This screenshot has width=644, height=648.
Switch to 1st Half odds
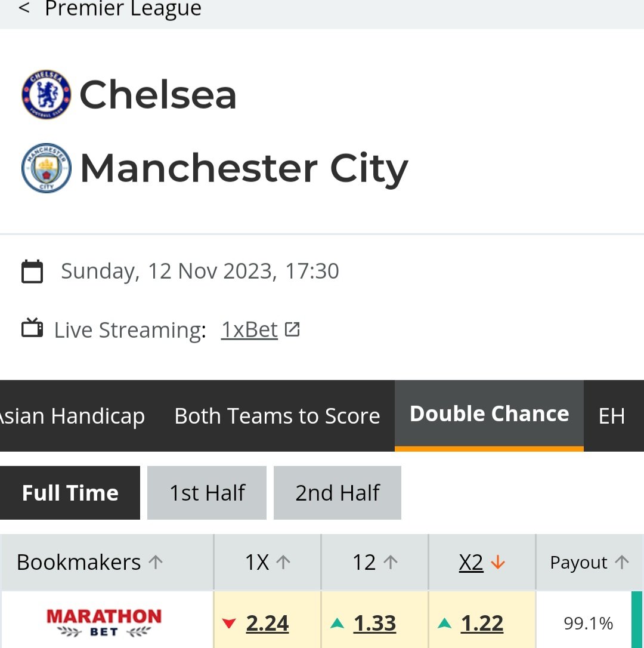[x=207, y=493]
